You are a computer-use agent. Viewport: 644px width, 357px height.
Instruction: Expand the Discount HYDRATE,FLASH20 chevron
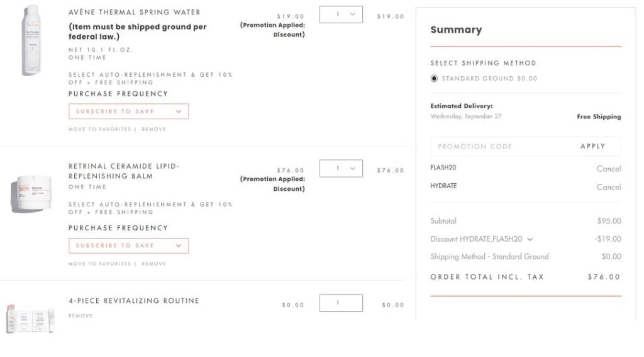click(x=530, y=239)
